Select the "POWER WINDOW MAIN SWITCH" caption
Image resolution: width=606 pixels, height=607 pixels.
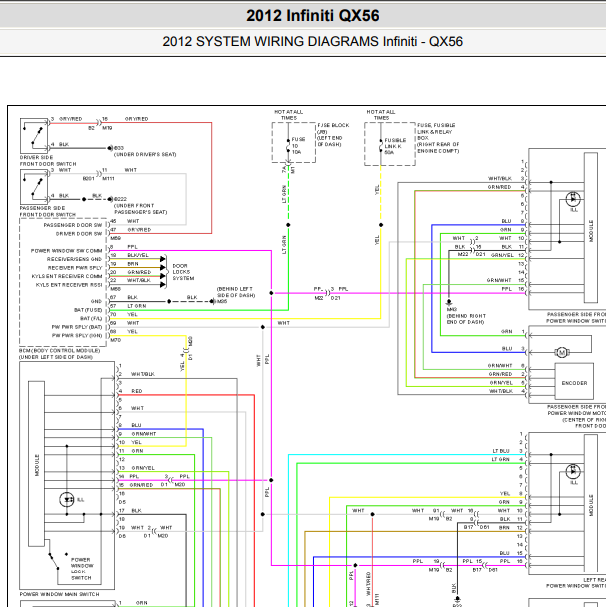pos(59,594)
